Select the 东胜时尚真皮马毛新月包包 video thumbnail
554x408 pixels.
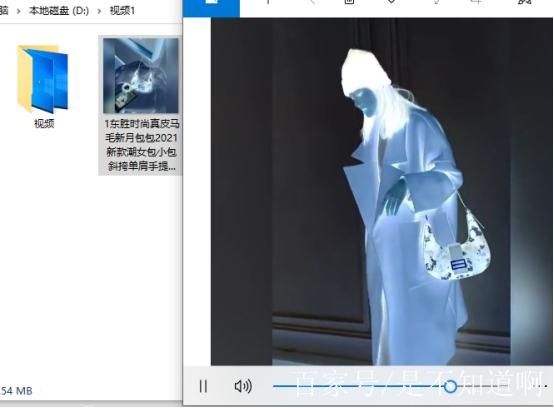pyautogui.click(x=141, y=76)
